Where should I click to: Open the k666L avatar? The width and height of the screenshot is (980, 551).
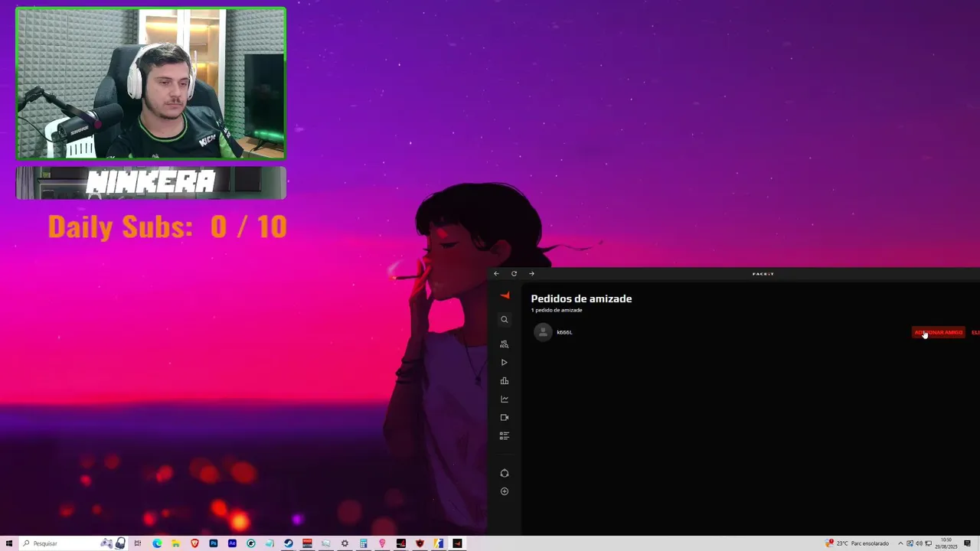[x=543, y=332]
